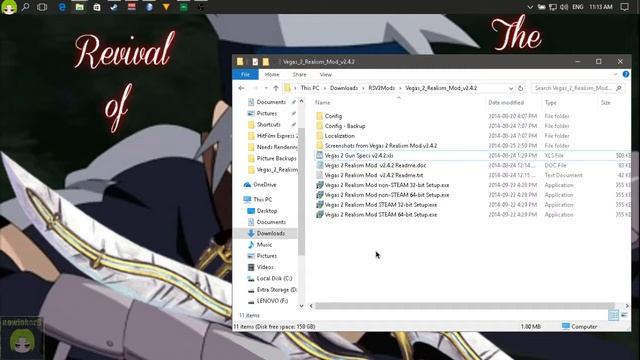Go up one folder level
This screenshot has height=360, width=640.
276,88
